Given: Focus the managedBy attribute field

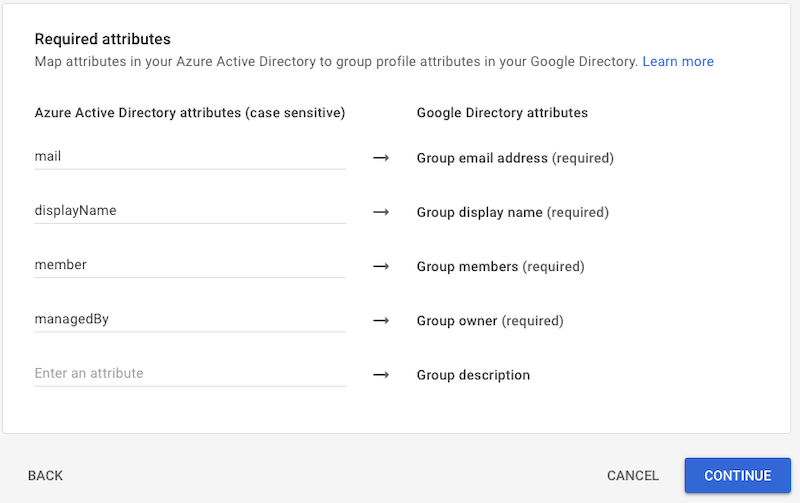Looking at the screenshot, I should 190,320.
